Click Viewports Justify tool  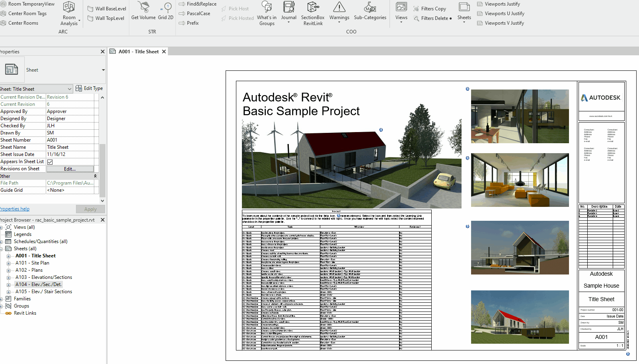(x=499, y=4)
